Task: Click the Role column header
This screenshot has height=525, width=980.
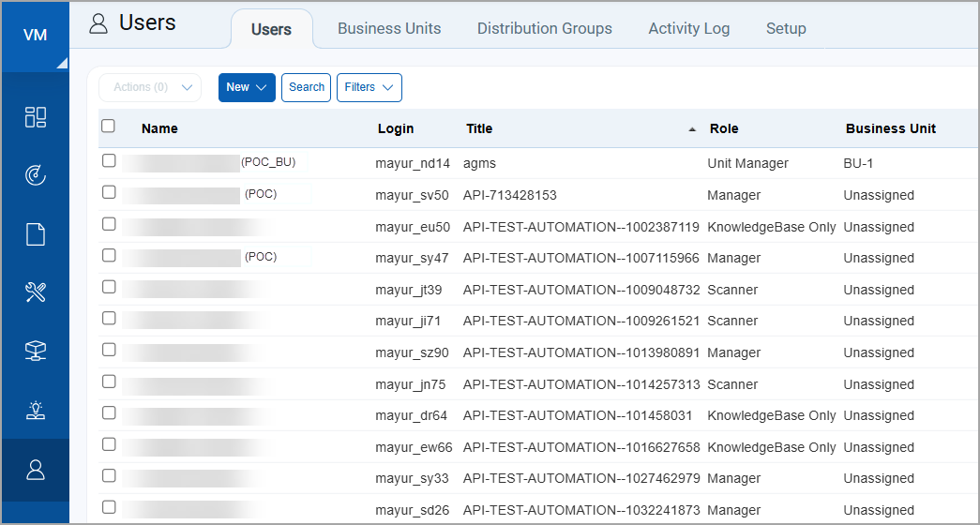Action: [724, 128]
